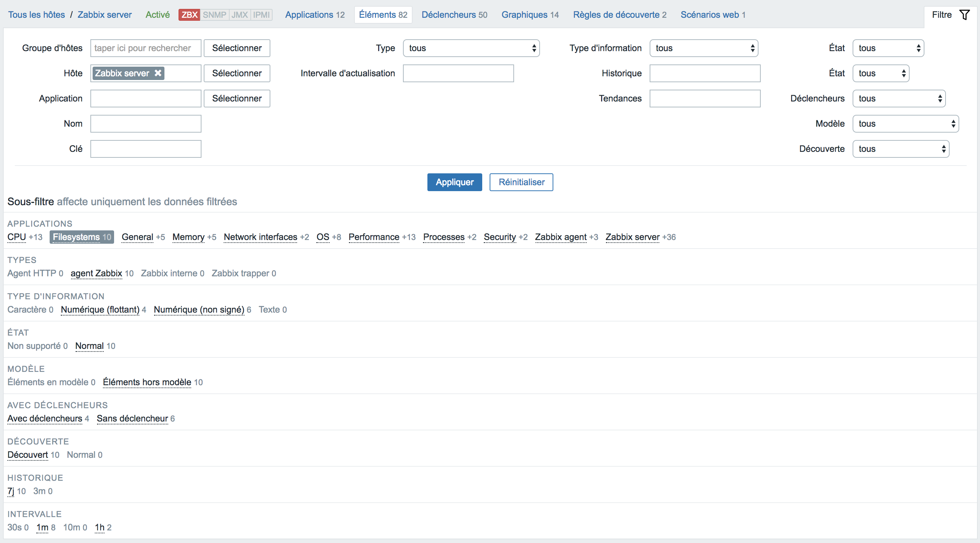Open the Type dropdown
The image size is (980, 543).
click(x=471, y=48)
